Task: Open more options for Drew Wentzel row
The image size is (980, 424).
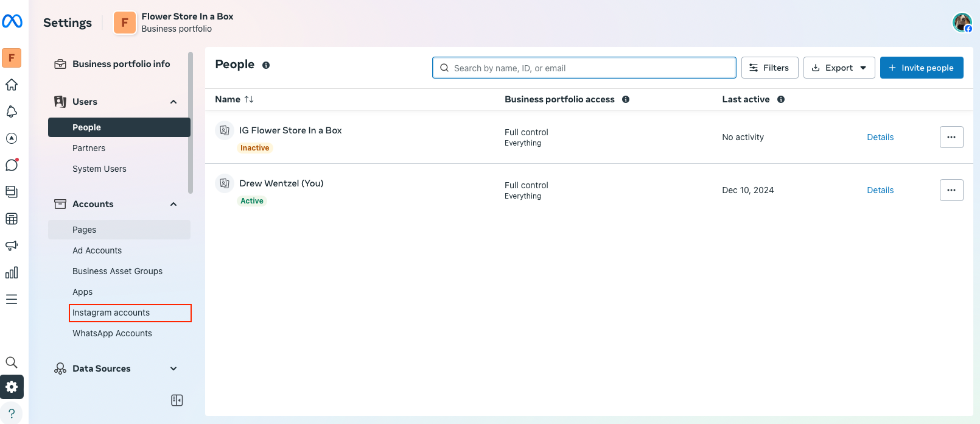Action: (x=951, y=190)
